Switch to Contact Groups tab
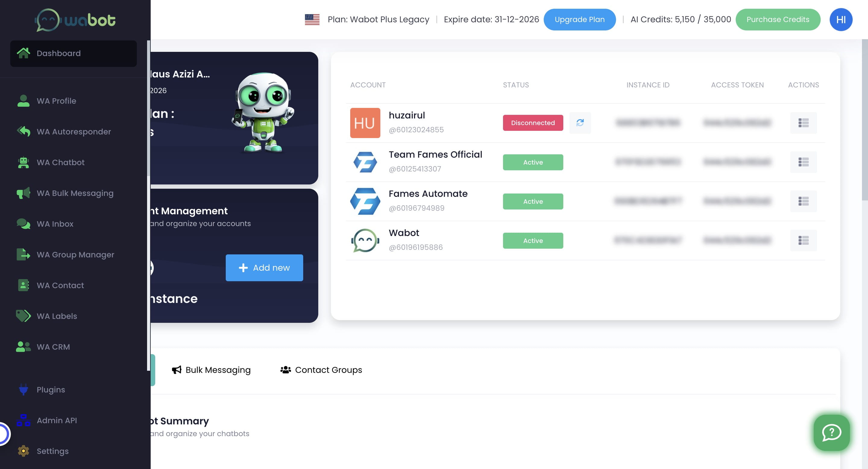The image size is (868, 469). 321,370
